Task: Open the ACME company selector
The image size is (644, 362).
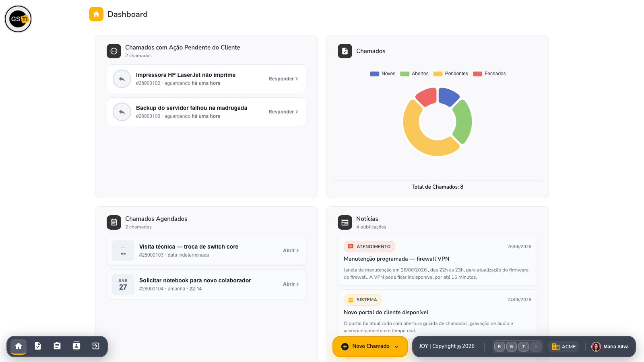Action: (x=563, y=347)
